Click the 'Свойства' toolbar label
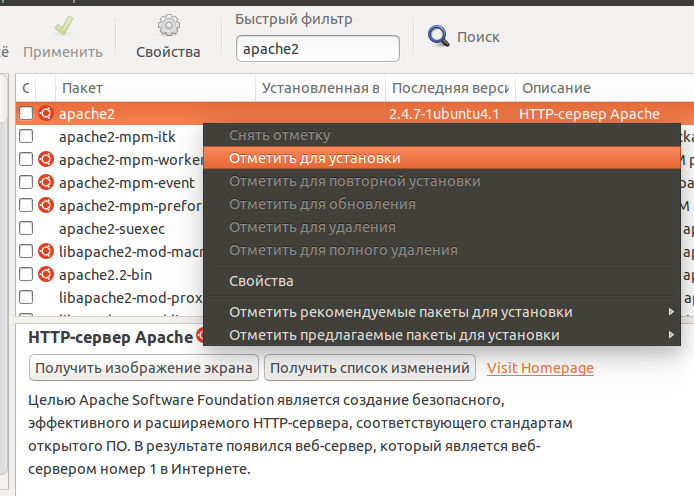Screen dimensions: 694x496 168,52
